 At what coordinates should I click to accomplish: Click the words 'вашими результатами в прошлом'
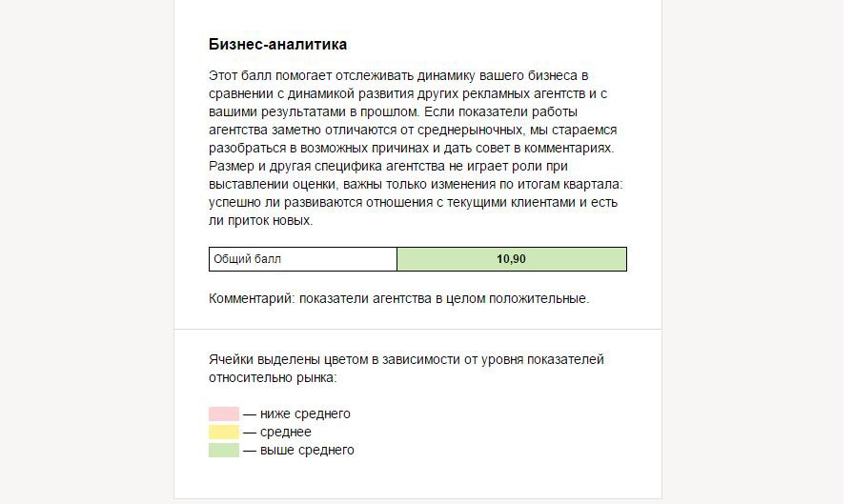314,112
